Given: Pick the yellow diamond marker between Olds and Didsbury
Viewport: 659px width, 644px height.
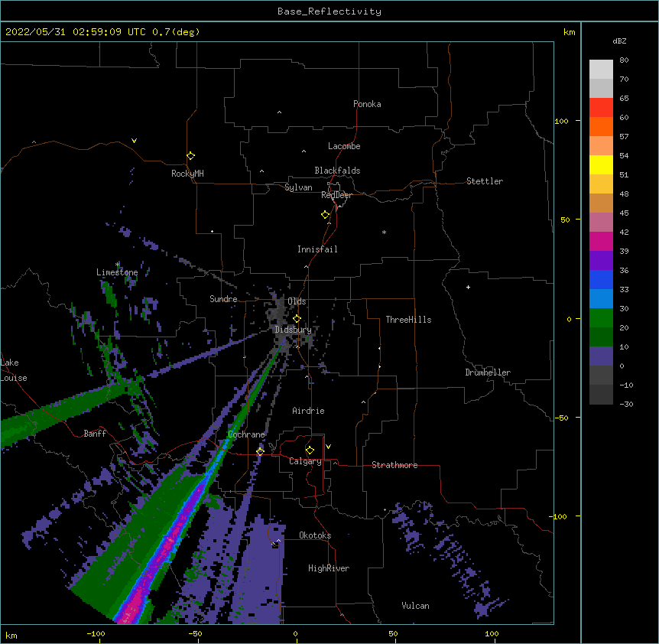Looking at the screenshot, I should (297, 318).
